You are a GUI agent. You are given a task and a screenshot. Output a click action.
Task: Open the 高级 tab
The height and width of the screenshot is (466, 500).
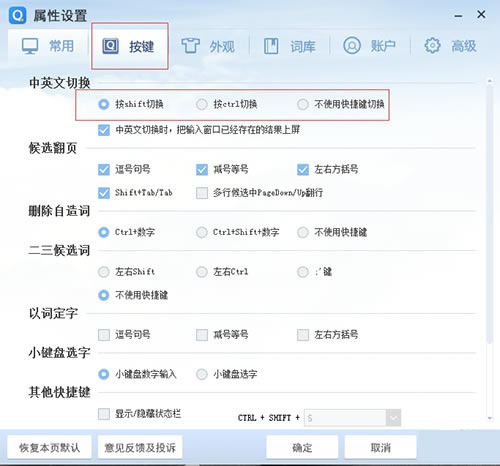450,46
